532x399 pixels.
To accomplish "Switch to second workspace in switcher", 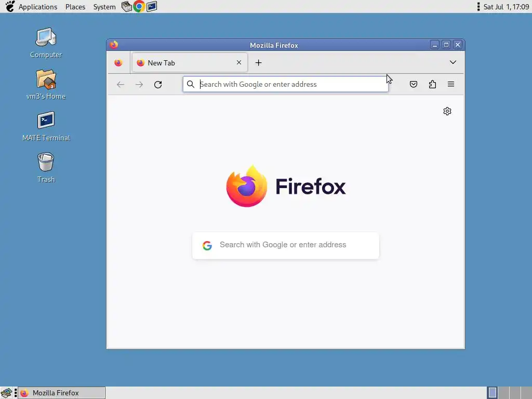I will pyautogui.click(x=503, y=393).
